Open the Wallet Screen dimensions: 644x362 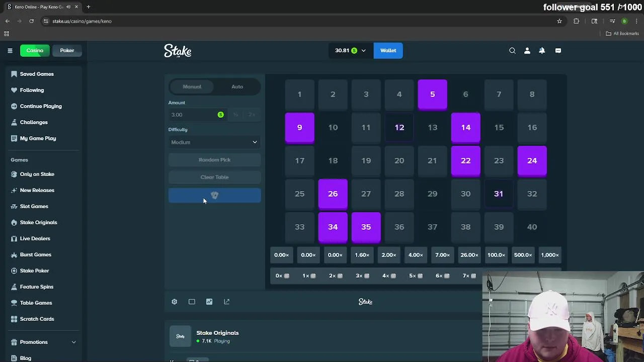[388, 50]
